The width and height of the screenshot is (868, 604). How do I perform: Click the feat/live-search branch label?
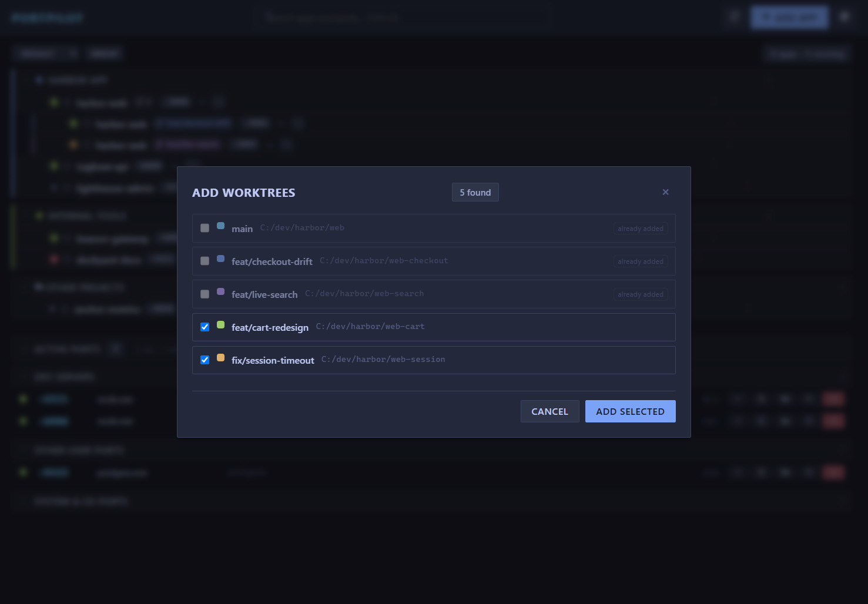(x=264, y=294)
